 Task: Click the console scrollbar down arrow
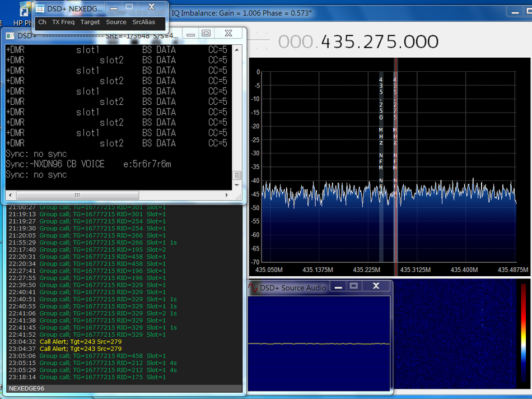pos(237,185)
